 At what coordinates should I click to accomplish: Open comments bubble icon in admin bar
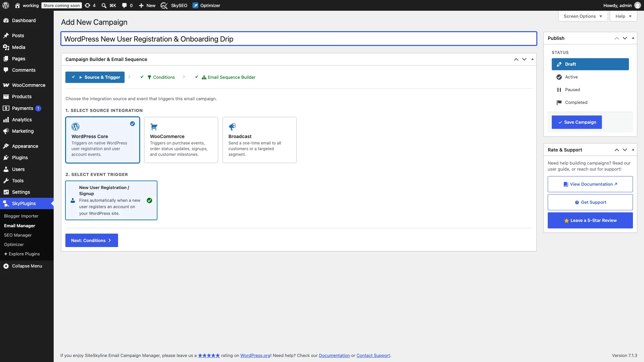pos(124,5)
